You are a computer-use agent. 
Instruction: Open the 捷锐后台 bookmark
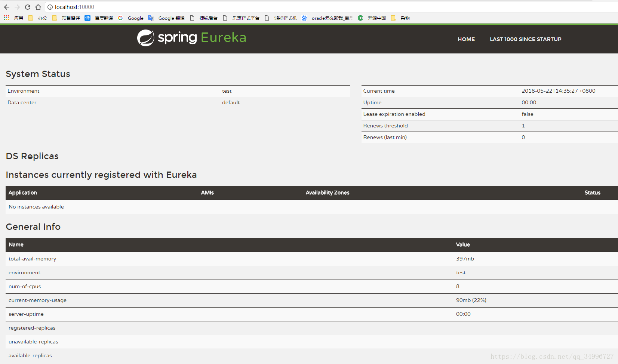[204, 18]
